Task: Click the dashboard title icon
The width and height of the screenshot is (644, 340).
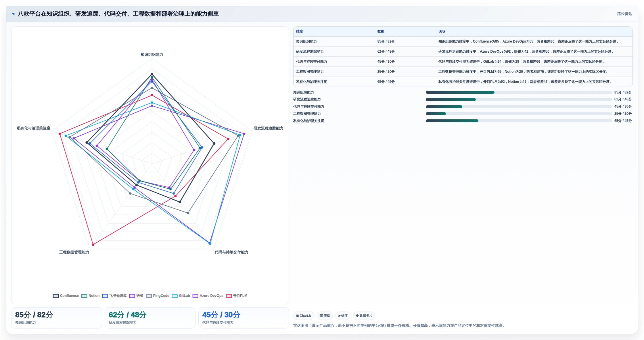Action: (x=13, y=14)
